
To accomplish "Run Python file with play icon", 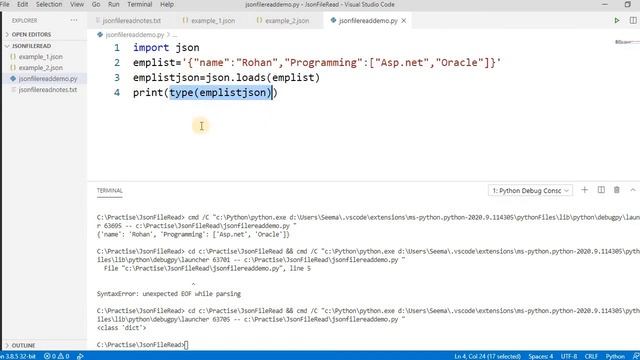I will pos(617,20).
